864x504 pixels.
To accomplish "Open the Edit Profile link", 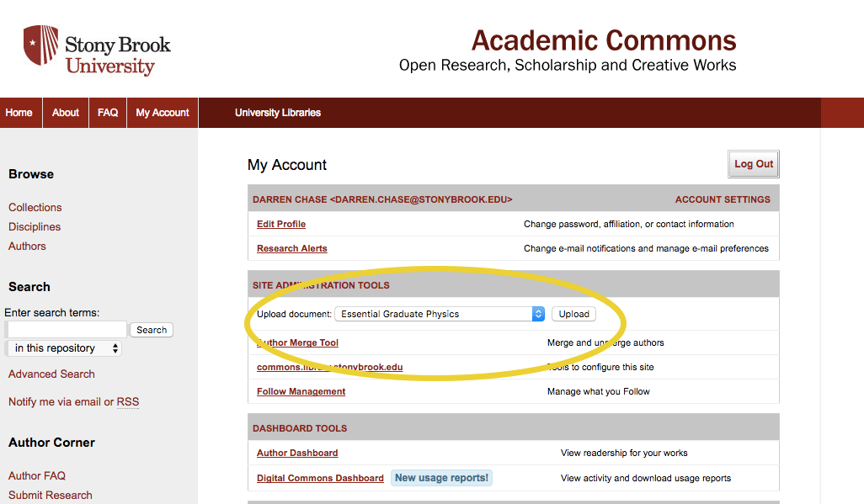I will [281, 224].
